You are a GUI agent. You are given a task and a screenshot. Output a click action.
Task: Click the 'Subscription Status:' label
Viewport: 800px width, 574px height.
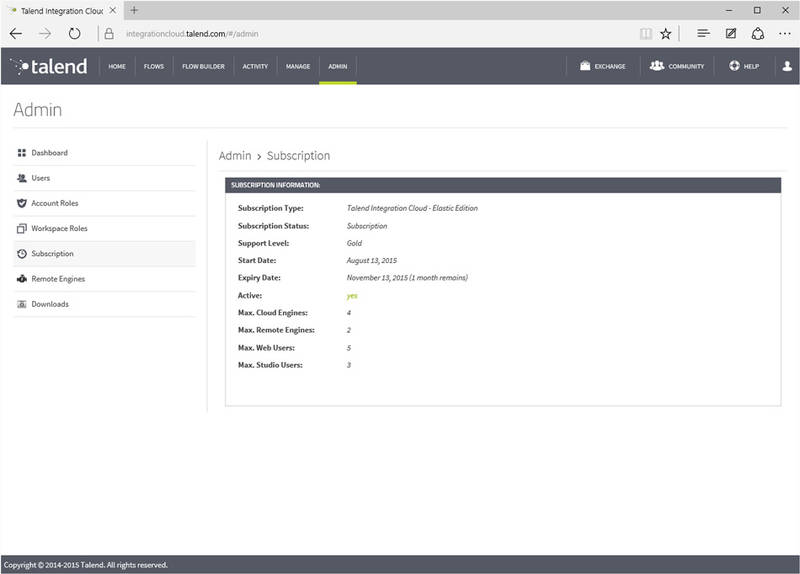coord(273,226)
